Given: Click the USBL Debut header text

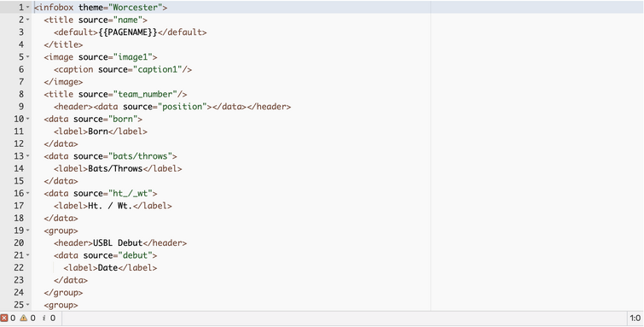Looking at the screenshot, I should tap(118, 242).
